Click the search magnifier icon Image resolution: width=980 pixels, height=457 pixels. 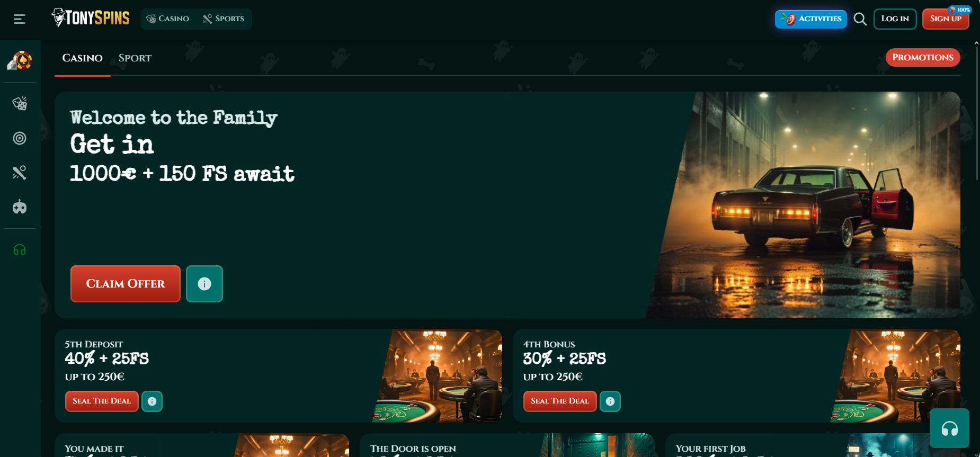point(860,19)
